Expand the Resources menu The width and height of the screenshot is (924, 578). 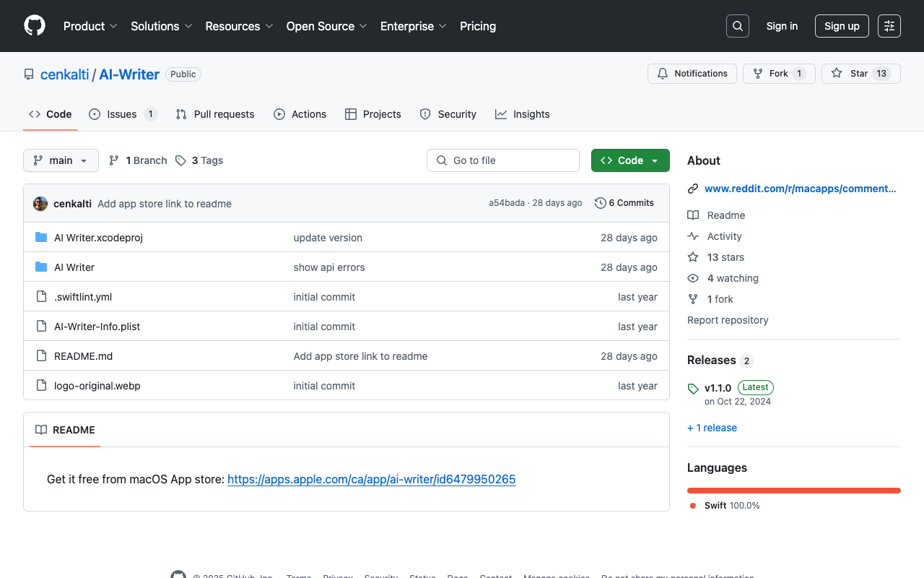(239, 26)
